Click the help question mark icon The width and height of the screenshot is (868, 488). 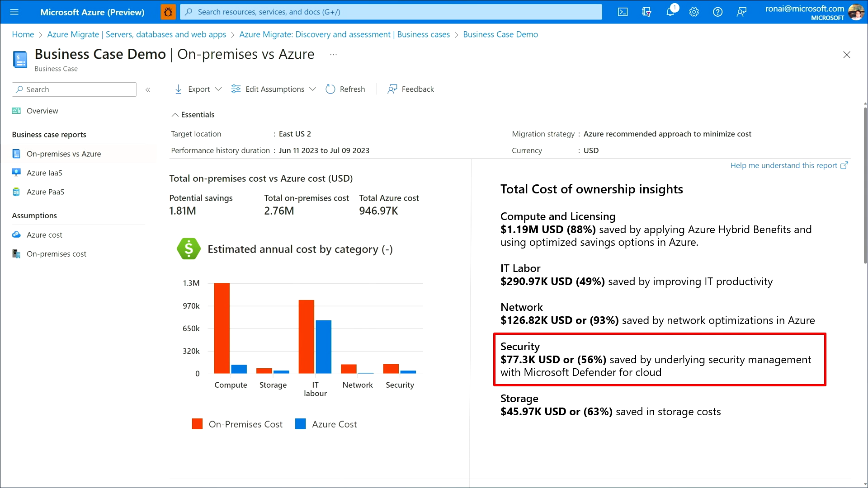coord(717,12)
